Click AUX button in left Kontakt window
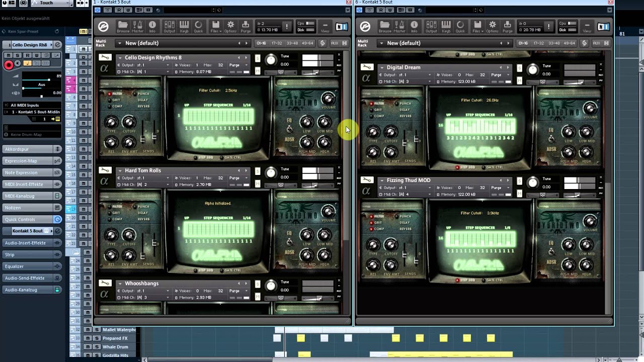This screenshot has width=644, height=362. pyautogui.click(x=335, y=43)
